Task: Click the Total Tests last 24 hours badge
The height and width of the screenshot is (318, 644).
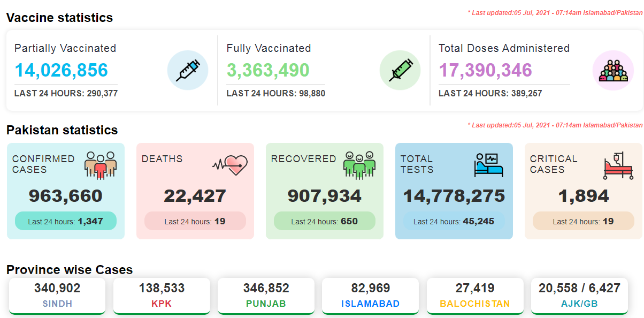Action: [454, 221]
